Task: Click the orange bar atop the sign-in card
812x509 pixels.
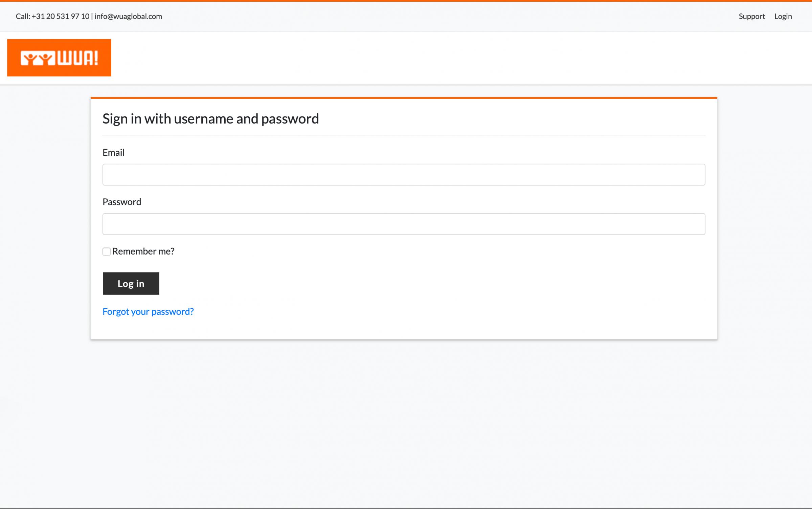Action: [x=404, y=98]
